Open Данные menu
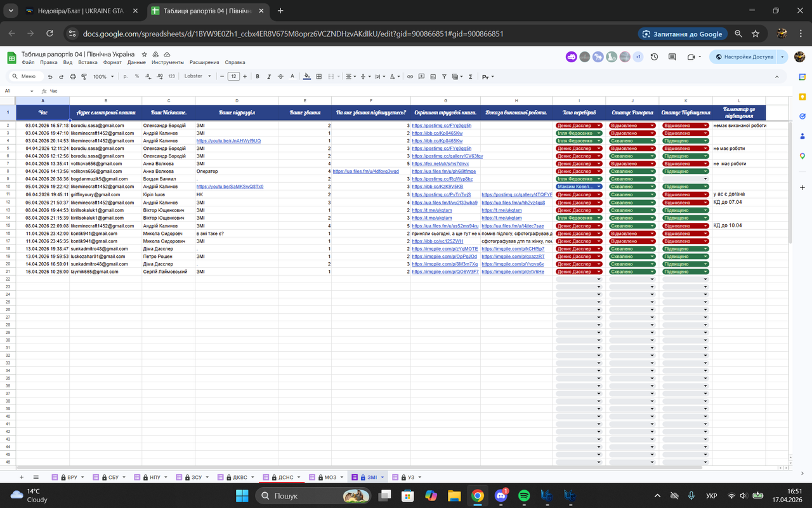The image size is (812, 508). [136, 63]
